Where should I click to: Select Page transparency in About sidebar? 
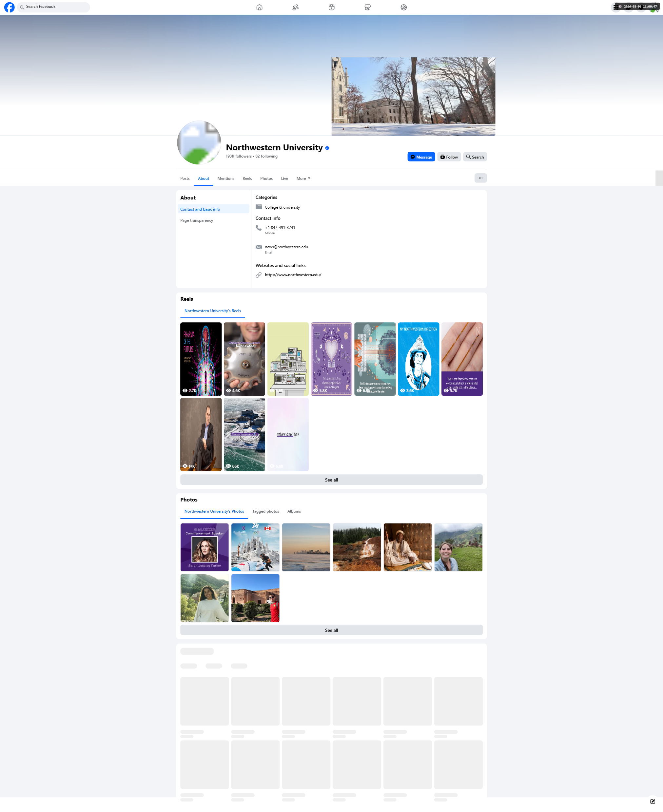tap(197, 220)
